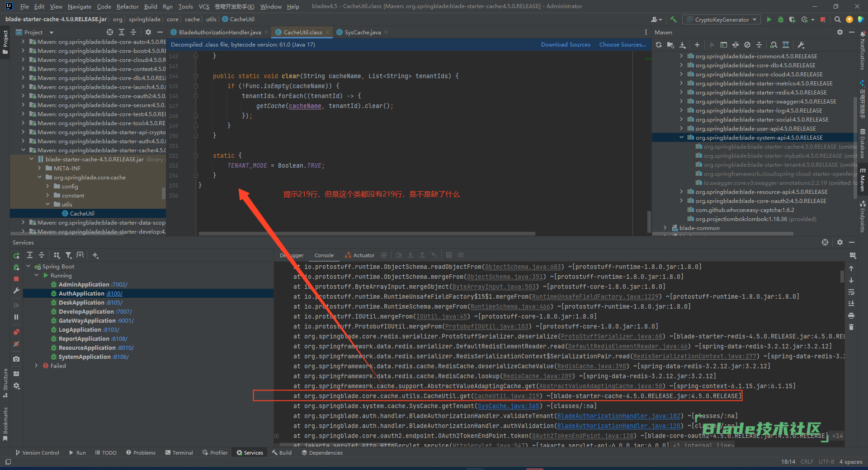
Task: Open the Terminal tool window tab
Action: 179,452
